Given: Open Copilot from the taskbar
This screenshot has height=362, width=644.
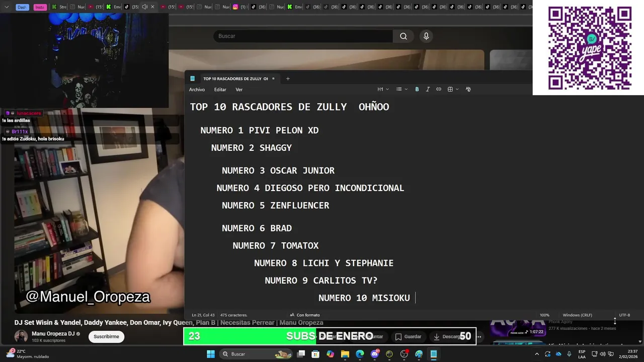Looking at the screenshot, I should [330, 354].
